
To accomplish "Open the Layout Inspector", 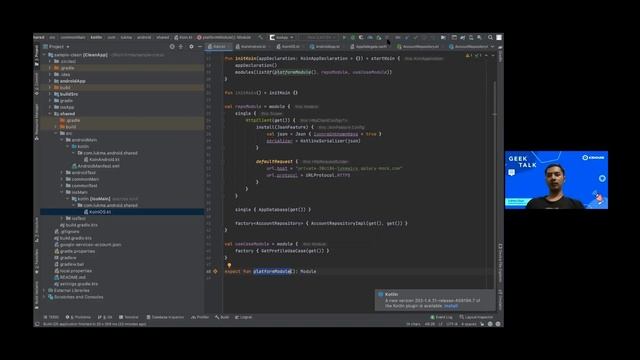I will click(476, 317).
